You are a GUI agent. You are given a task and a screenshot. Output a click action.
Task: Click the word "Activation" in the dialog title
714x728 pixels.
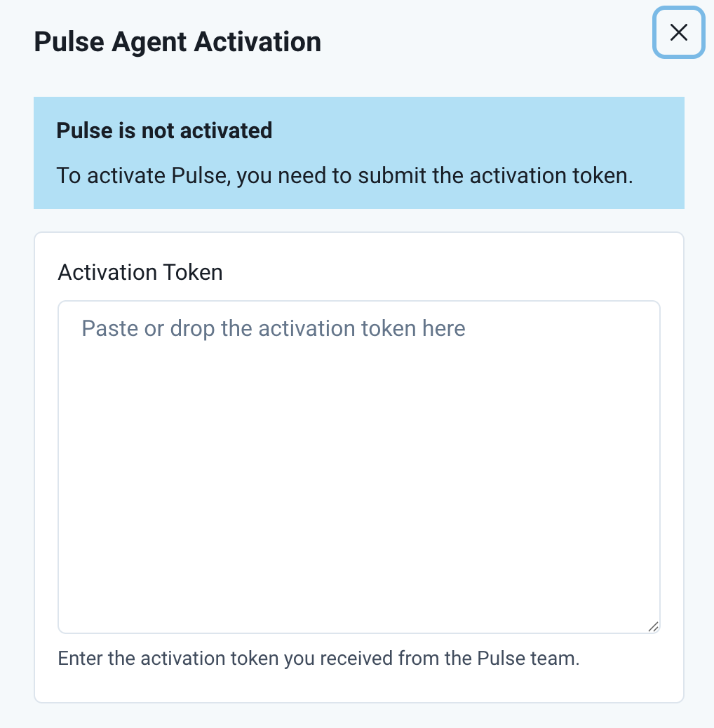tap(257, 42)
